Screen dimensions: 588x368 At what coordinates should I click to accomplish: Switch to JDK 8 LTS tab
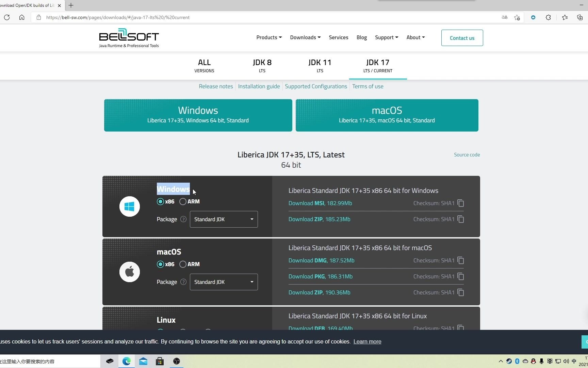(262, 66)
